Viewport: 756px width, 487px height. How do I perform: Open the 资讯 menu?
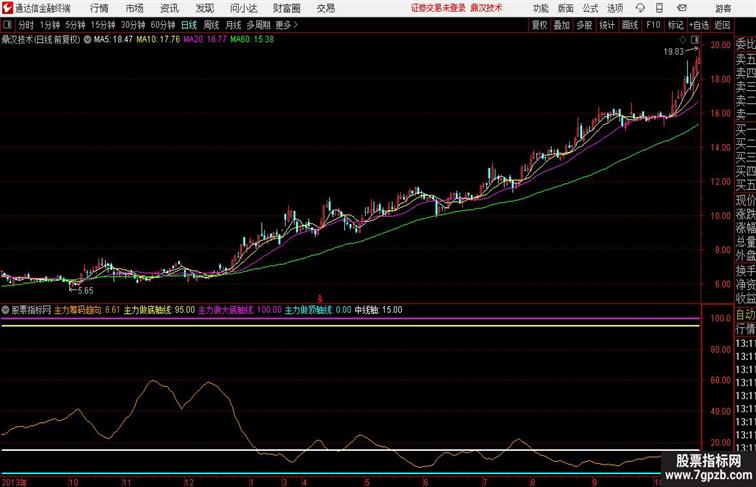click(169, 8)
